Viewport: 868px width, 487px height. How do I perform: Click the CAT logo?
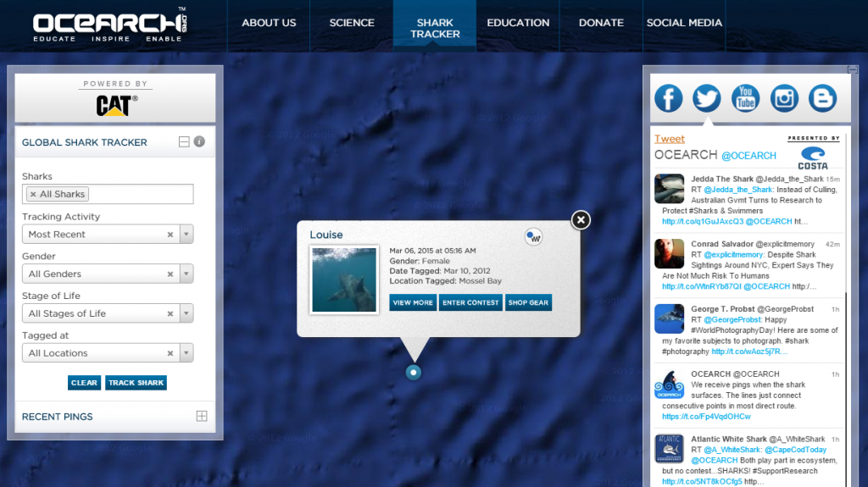pos(117,105)
